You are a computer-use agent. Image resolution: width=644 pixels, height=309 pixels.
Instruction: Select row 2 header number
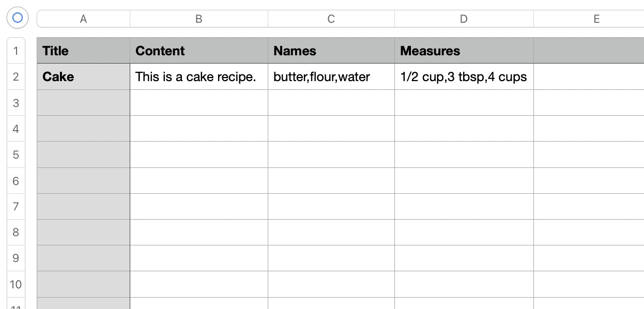(x=16, y=76)
